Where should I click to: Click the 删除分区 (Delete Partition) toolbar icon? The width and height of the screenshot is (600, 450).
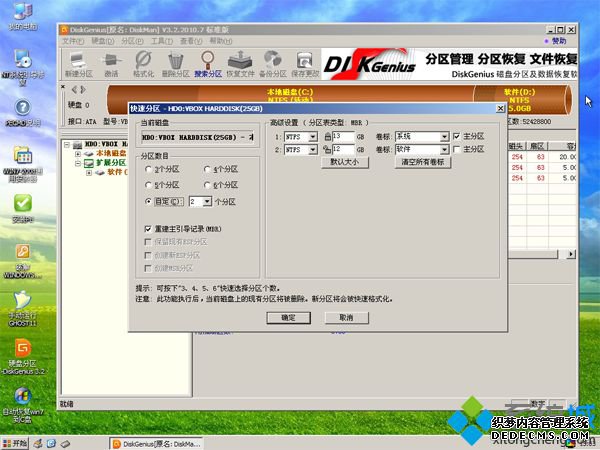[x=175, y=66]
